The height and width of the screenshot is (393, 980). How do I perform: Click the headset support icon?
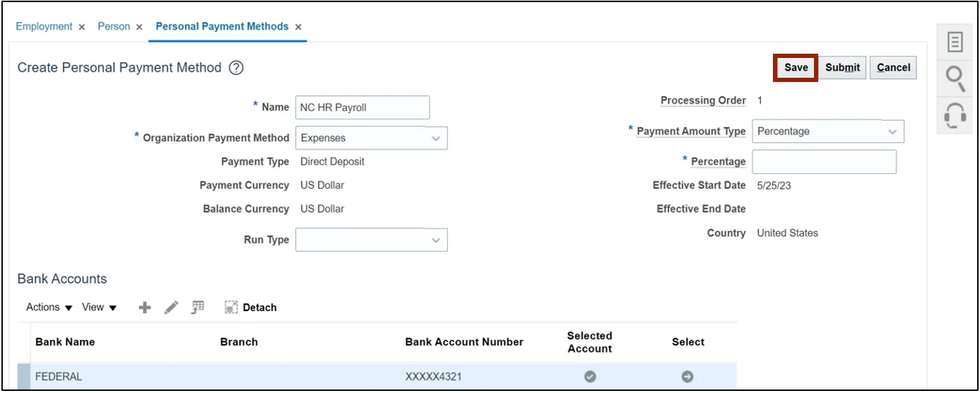click(955, 115)
